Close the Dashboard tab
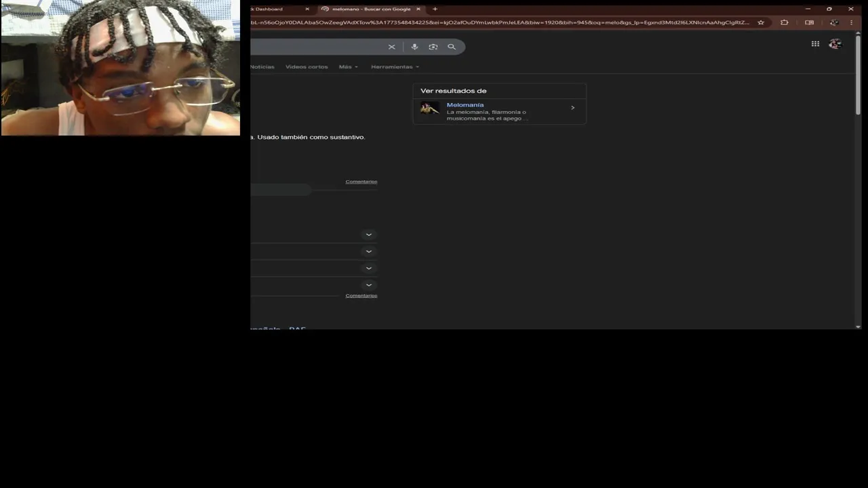 [x=307, y=9]
